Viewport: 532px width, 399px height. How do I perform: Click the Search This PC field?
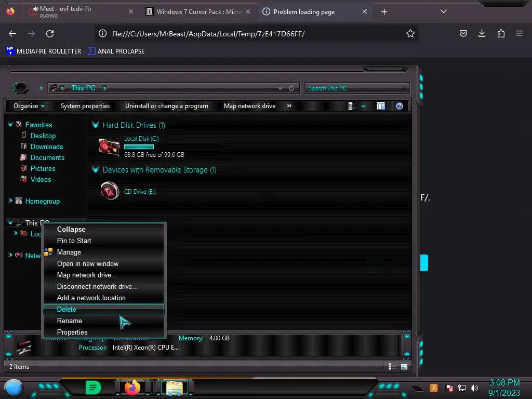[357, 88]
